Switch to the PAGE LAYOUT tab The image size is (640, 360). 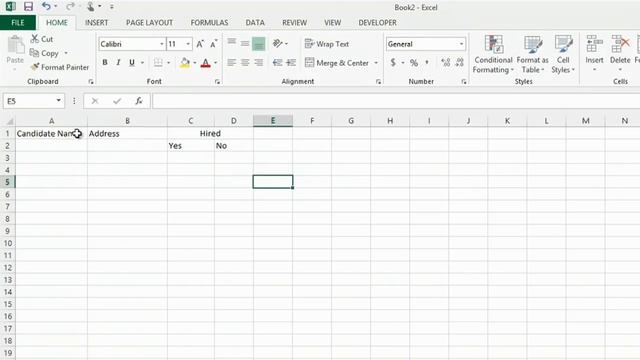pyautogui.click(x=149, y=22)
